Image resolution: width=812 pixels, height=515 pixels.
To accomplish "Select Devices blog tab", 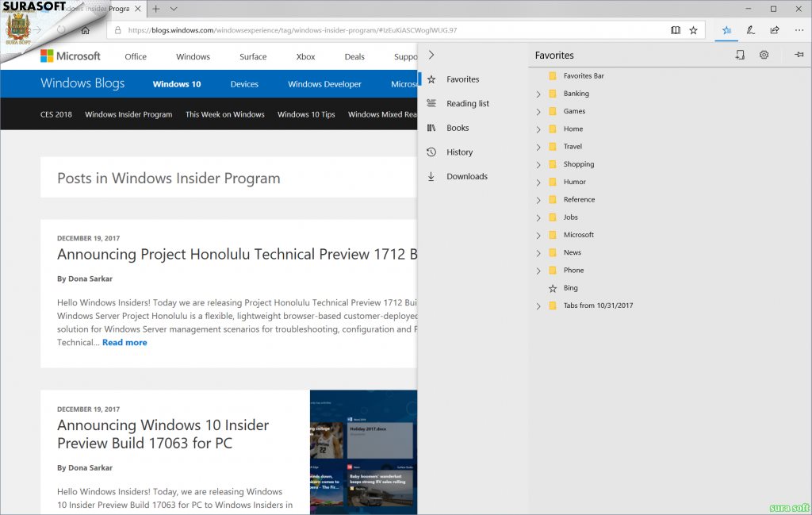I will coord(244,84).
